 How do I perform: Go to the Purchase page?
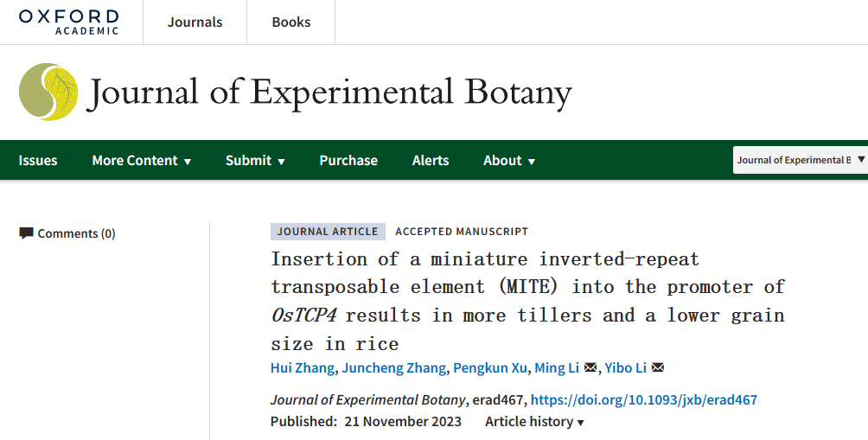click(x=348, y=161)
